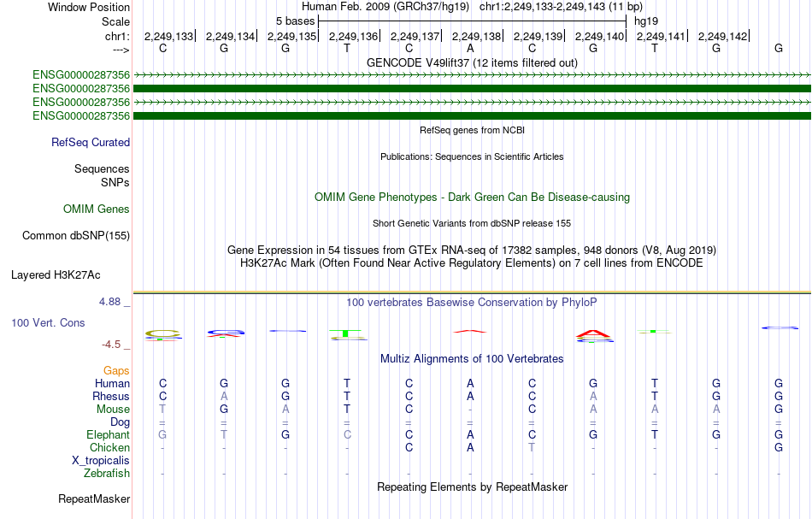Select the Mouse alignment row label
The height and width of the screenshot is (519, 812).
[113, 410]
